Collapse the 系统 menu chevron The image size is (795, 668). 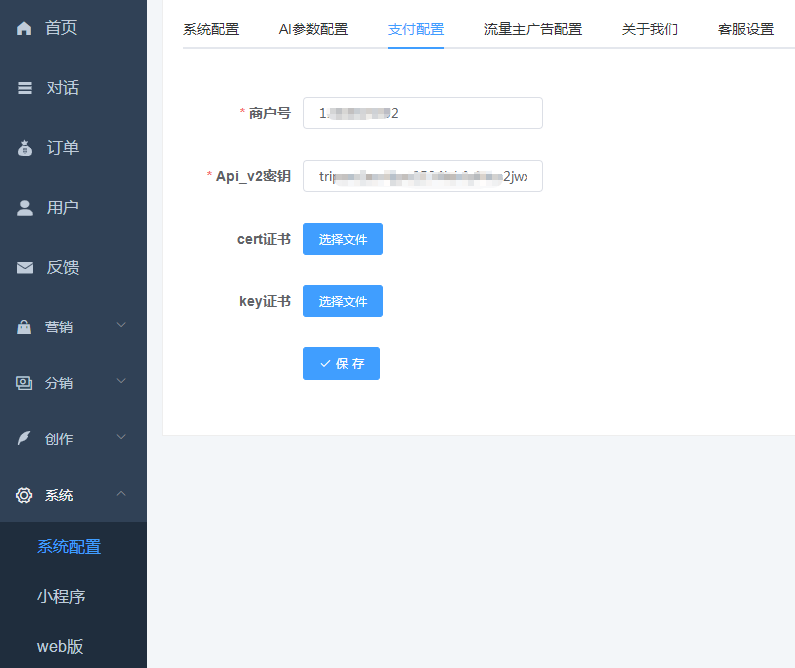[121, 494]
